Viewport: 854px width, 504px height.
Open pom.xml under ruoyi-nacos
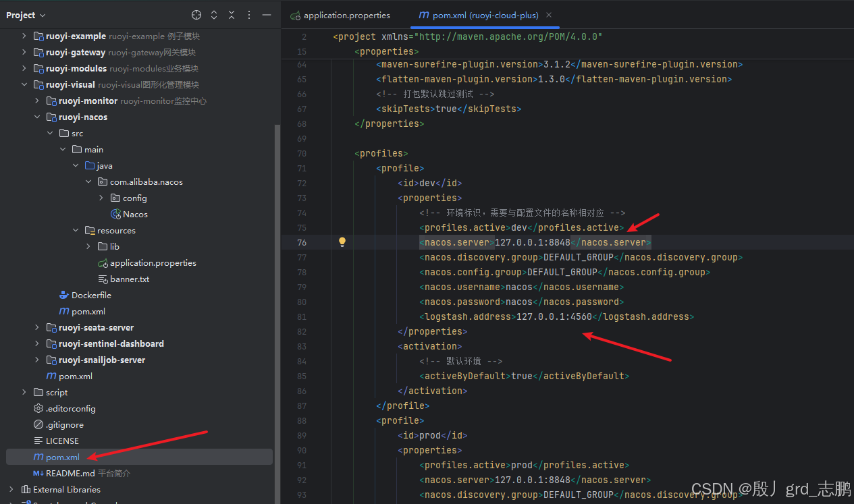pyautogui.click(x=88, y=311)
